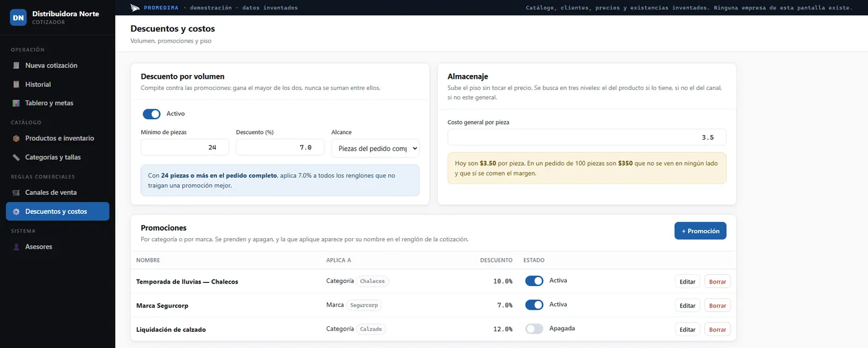Enable the Liquidación de calzado promotion switch
Screen dimensions: 868x348
tap(534, 329)
